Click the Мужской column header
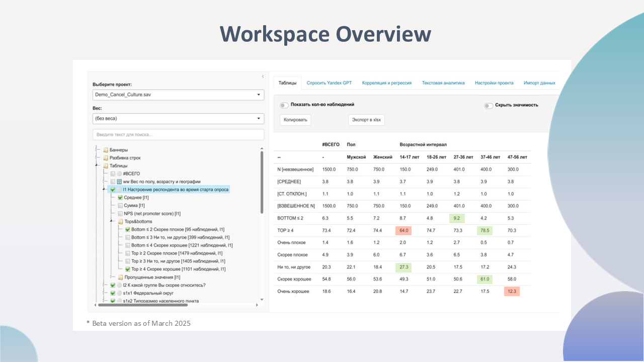644x362 pixels. [356, 157]
